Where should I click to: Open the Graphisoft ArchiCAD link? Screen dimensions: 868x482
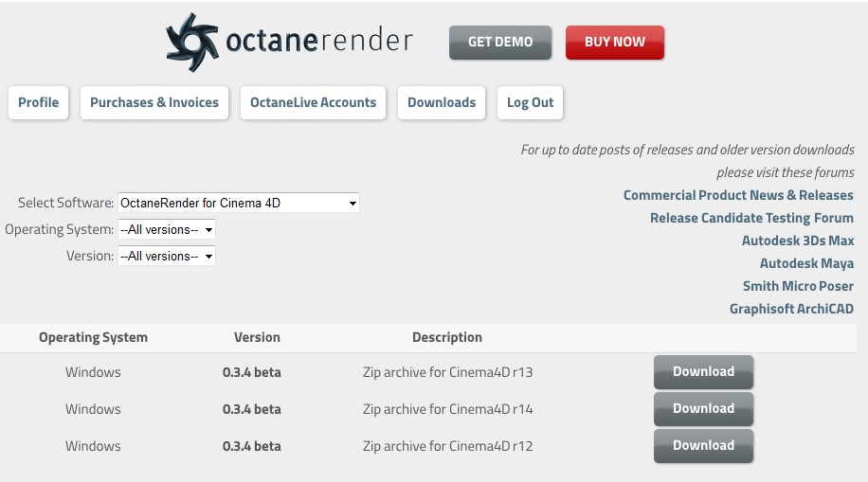(791, 309)
